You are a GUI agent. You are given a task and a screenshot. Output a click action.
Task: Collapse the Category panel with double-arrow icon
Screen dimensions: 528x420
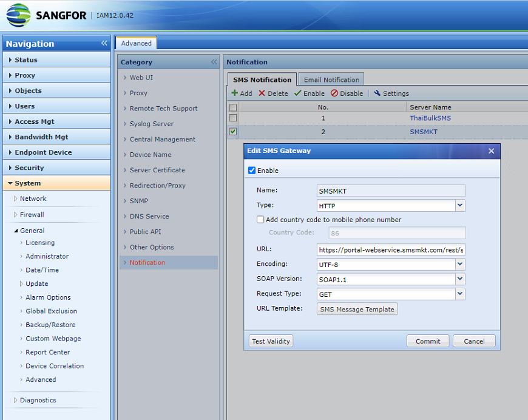[214, 62]
